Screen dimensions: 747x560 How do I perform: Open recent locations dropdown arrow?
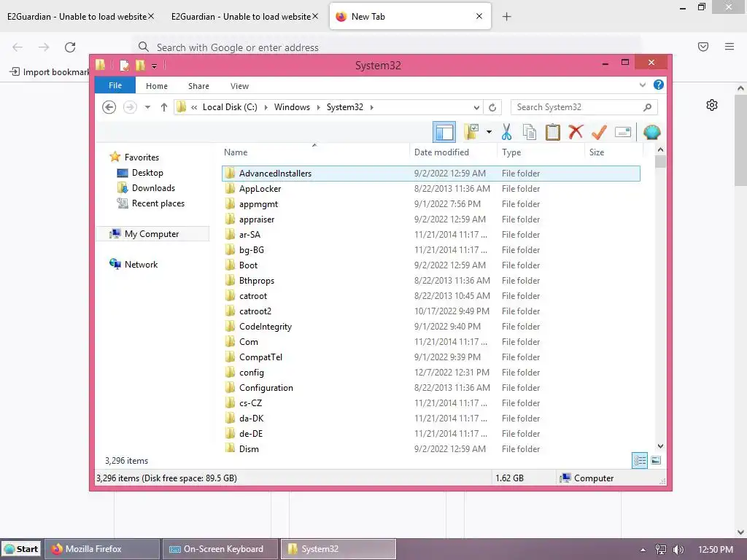(147, 107)
